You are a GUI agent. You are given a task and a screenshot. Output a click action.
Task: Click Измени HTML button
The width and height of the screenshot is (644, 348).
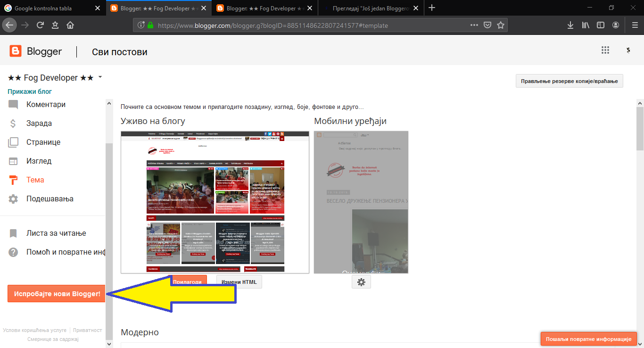click(x=239, y=282)
